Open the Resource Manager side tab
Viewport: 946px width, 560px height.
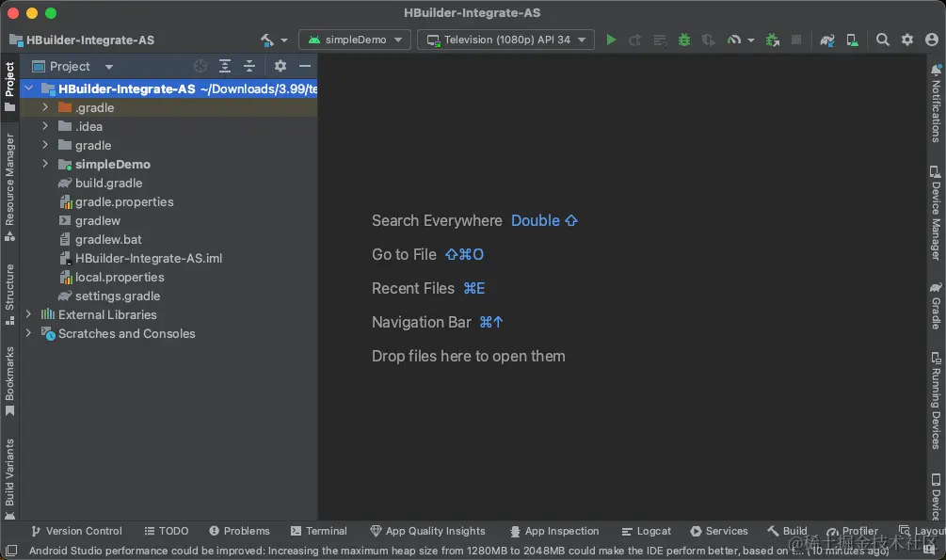9,187
